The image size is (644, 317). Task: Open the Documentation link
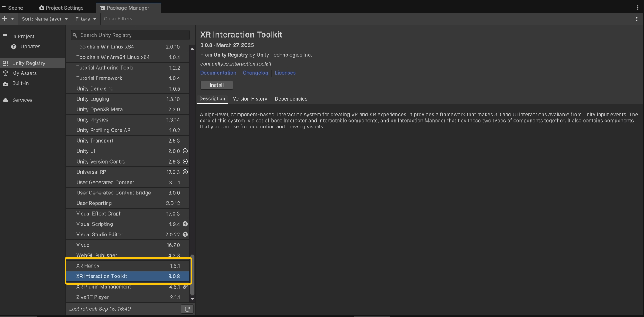click(x=218, y=73)
